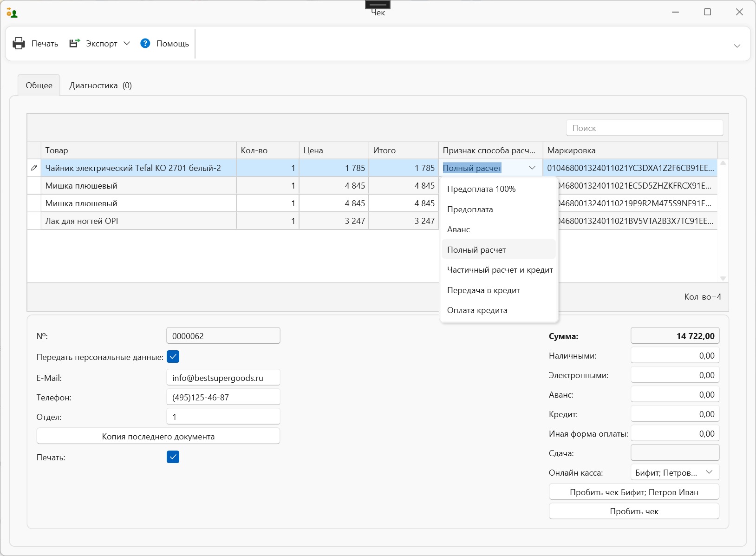
Task: Collapse the Полный расчет combo box arrow
Action: (532, 168)
